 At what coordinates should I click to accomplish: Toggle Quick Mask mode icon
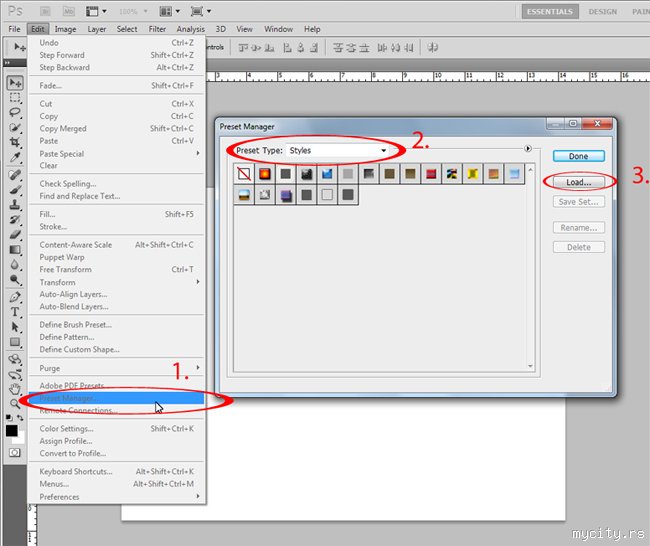coord(15,452)
